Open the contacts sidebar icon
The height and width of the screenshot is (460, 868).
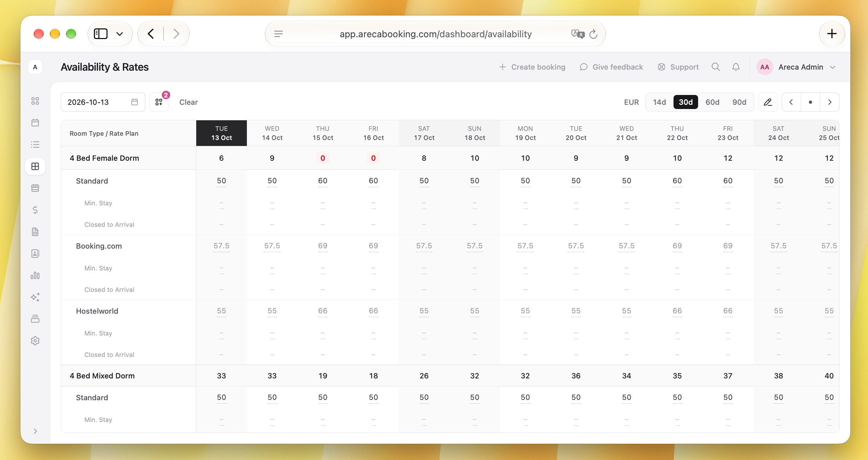[x=35, y=254]
